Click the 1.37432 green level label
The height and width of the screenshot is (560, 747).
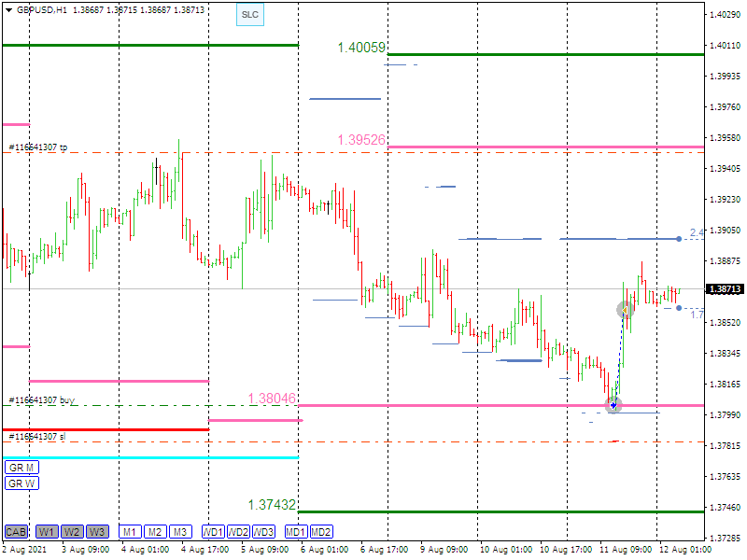[x=272, y=505]
